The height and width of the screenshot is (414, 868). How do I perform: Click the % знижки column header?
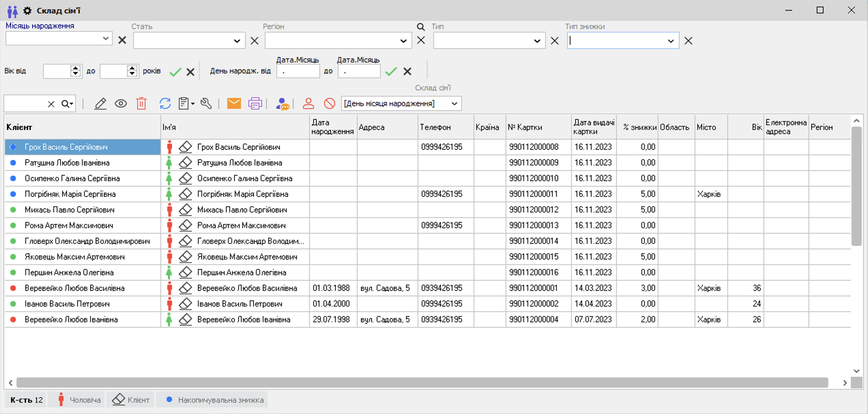pos(639,127)
